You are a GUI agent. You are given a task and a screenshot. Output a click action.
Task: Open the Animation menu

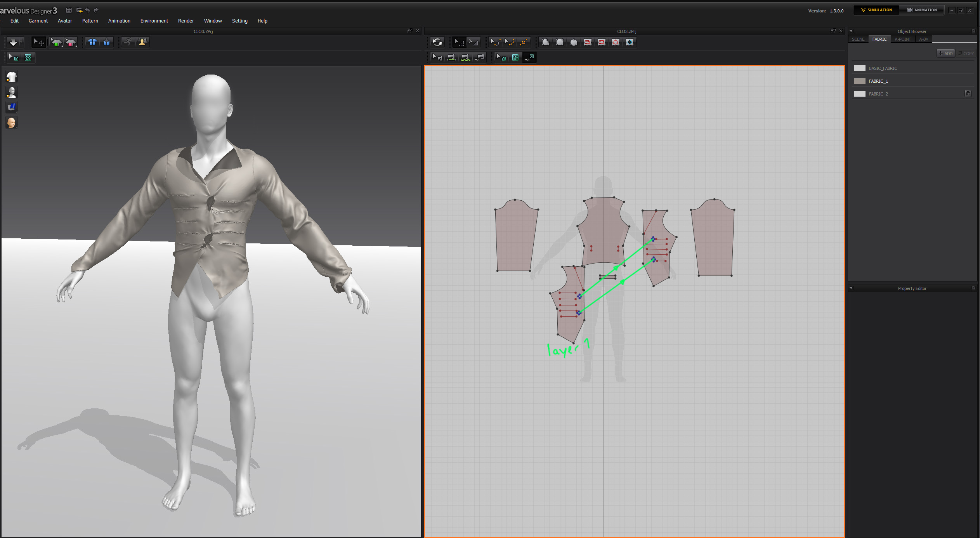(x=119, y=21)
